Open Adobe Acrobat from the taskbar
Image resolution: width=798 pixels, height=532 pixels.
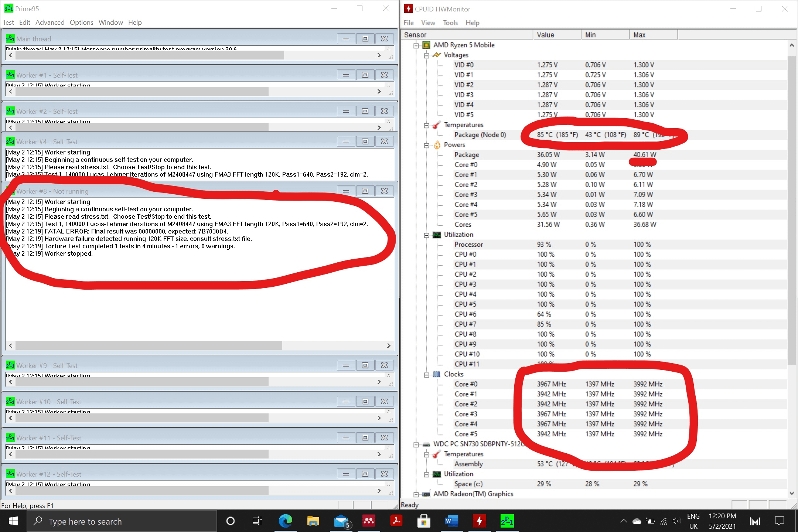[x=396, y=521]
